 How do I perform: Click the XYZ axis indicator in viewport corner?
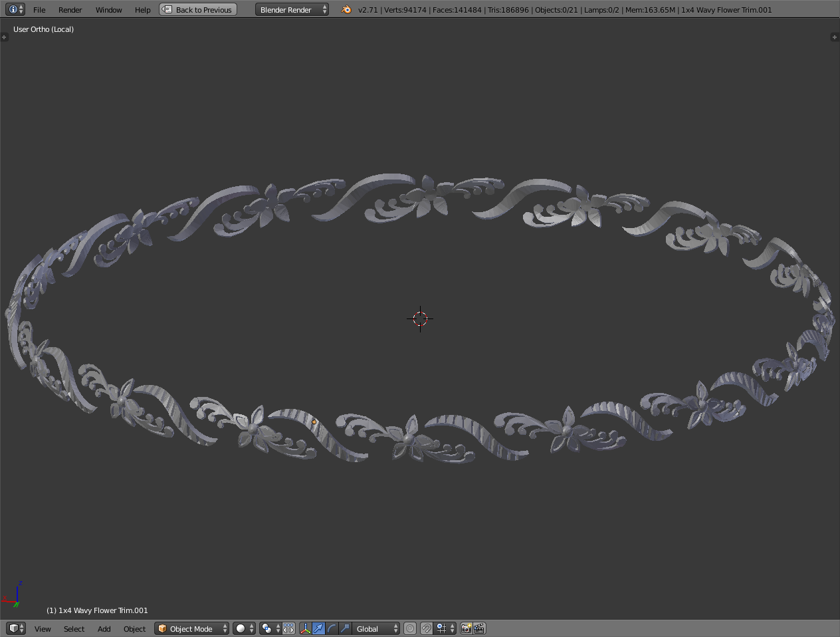point(12,594)
